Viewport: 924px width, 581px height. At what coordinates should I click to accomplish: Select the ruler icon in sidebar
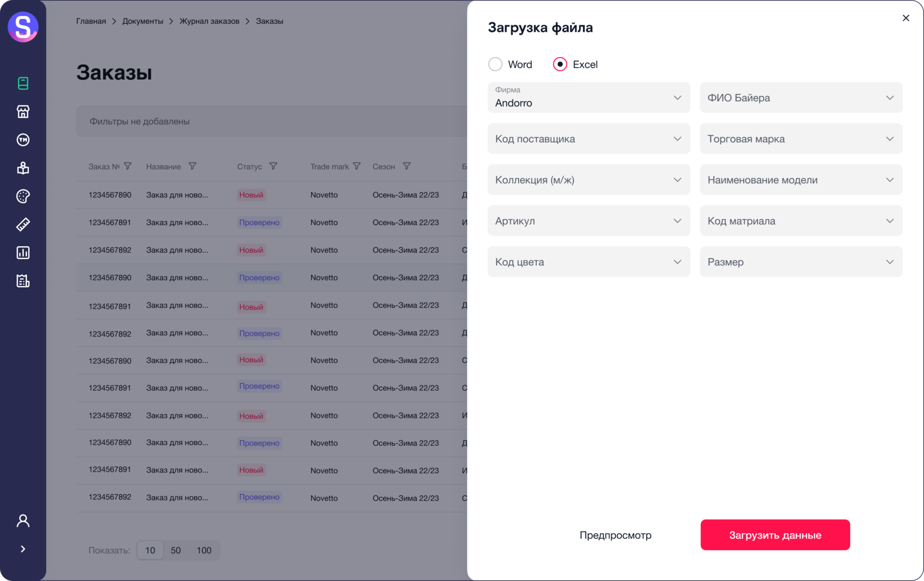coord(23,224)
